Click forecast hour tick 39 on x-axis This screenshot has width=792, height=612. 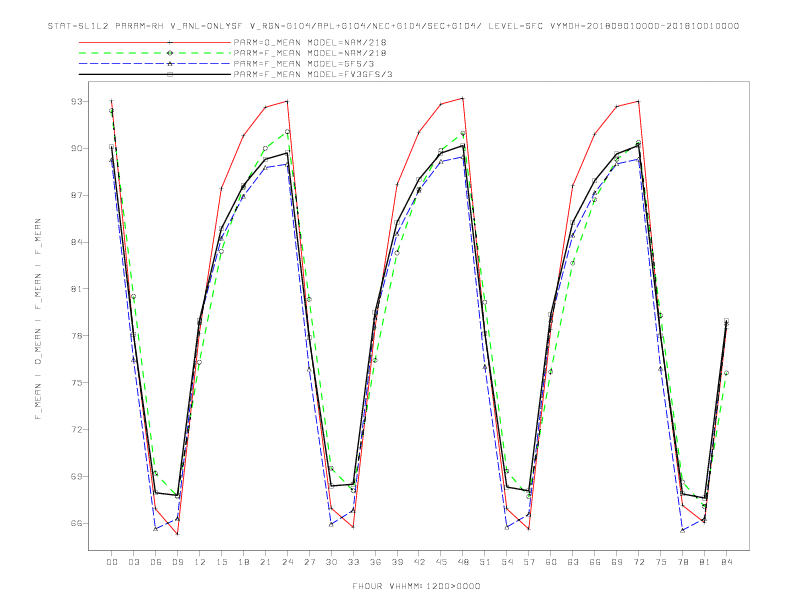point(397,562)
